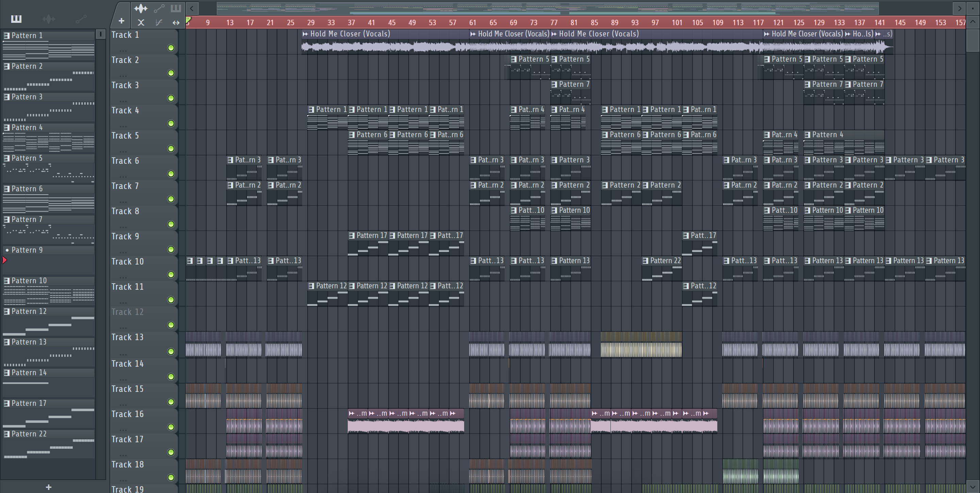Select the Track 17 header
980x493 pixels.
[144, 446]
